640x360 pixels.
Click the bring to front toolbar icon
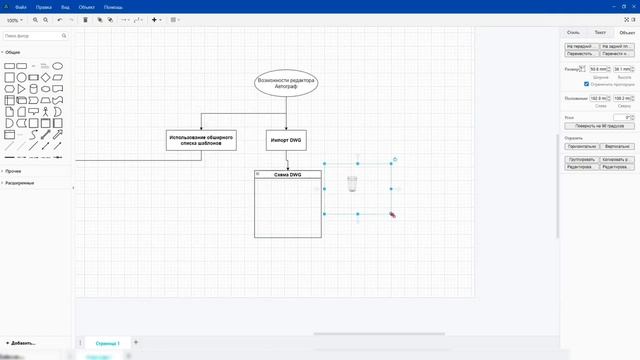100,20
